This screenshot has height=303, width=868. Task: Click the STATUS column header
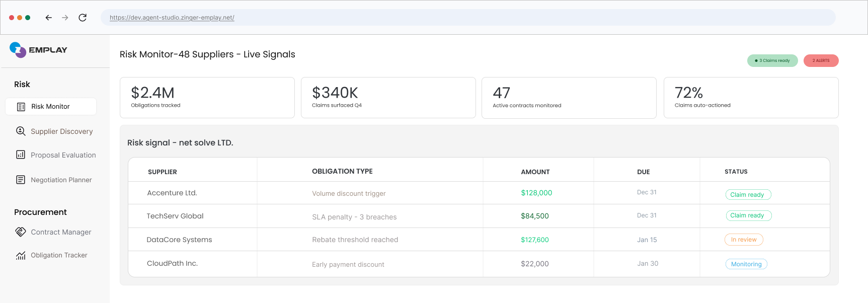pyautogui.click(x=736, y=172)
